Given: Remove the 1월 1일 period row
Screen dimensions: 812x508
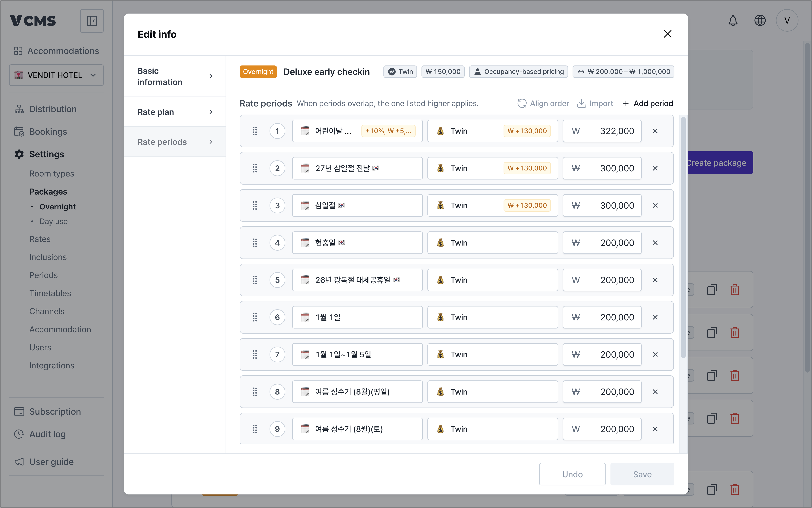Looking at the screenshot, I should tap(655, 317).
